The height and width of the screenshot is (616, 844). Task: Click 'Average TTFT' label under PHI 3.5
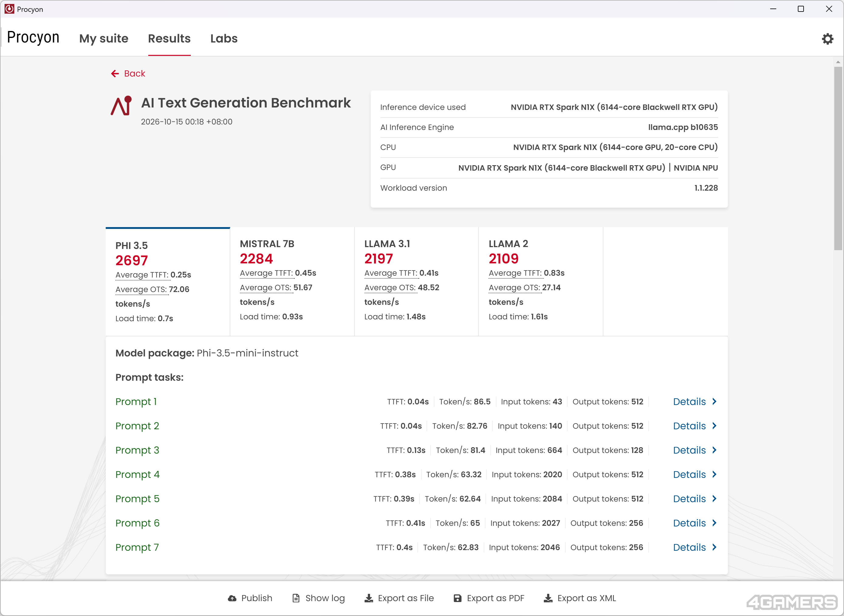point(142,275)
